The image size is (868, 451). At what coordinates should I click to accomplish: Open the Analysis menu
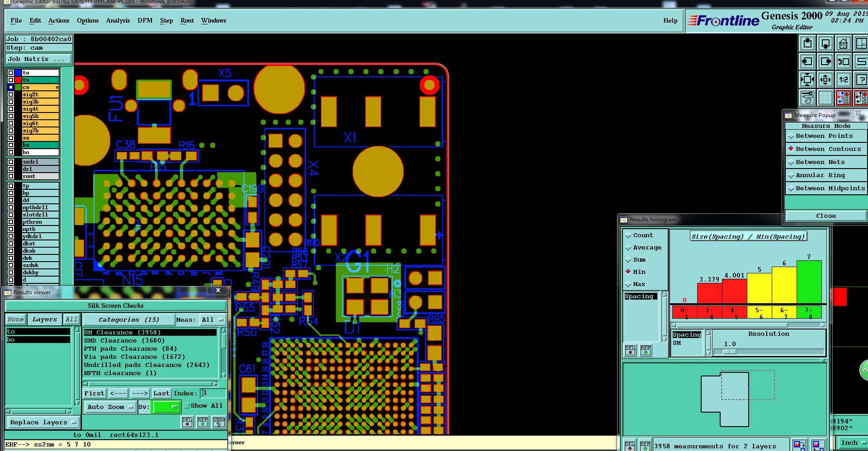tap(118, 20)
